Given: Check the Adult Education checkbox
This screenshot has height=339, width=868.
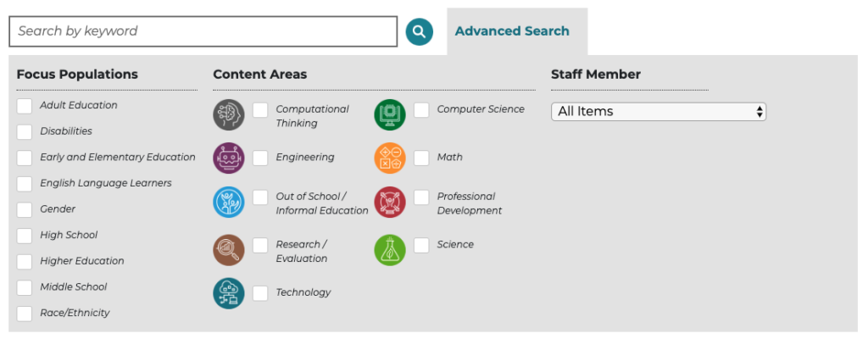Looking at the screenshot, I should point(25,106).
